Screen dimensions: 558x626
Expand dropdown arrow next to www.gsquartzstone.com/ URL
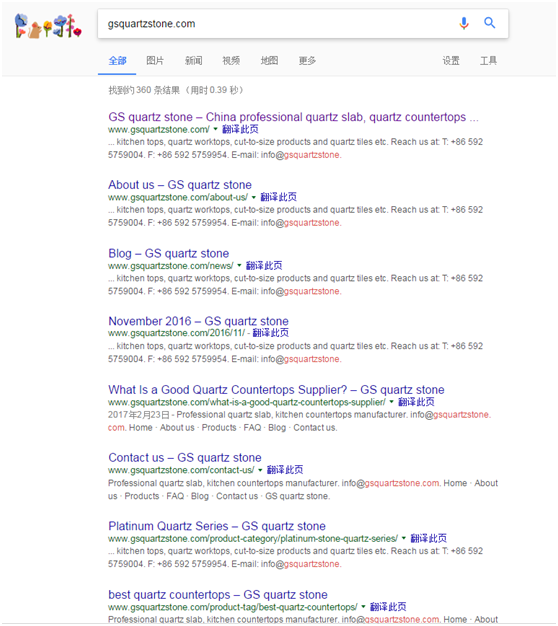coord(216,129)
